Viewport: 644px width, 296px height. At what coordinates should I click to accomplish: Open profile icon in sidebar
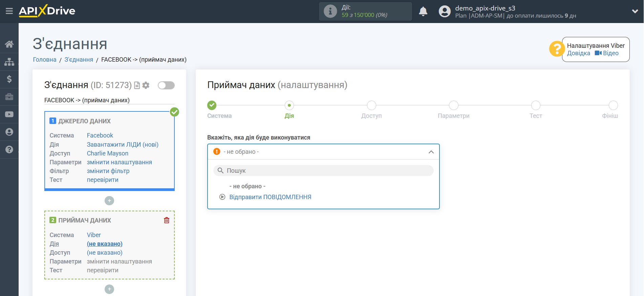coord(9,132)
